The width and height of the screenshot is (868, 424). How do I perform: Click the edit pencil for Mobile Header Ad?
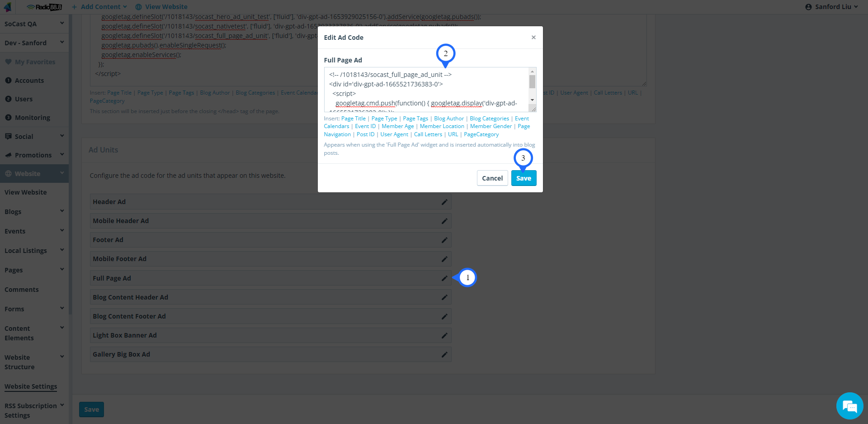[x=444, y=221]
